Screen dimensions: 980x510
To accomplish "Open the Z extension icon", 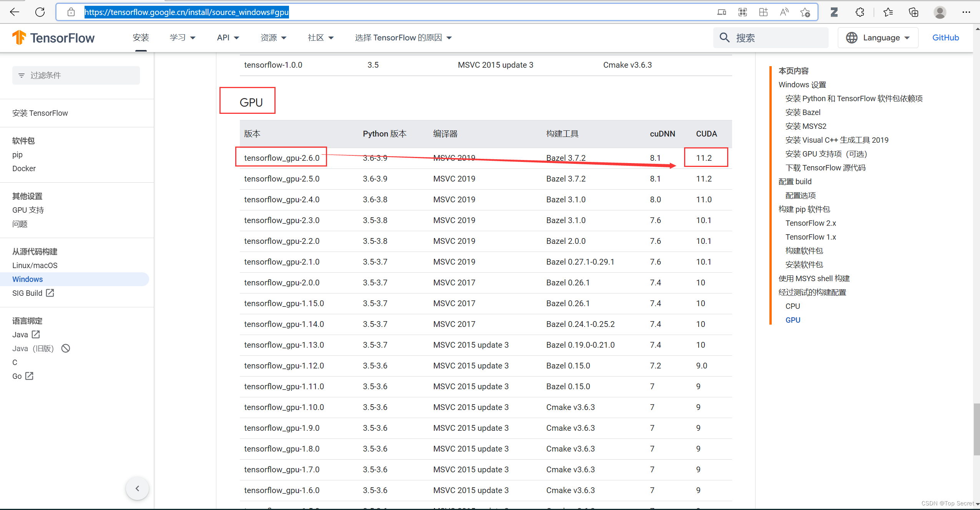I will click(x=834, y=12).
